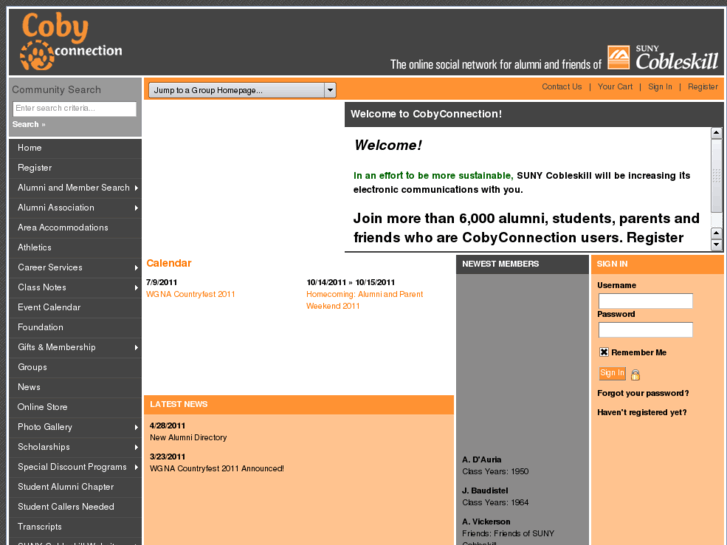Open WGNA Countryfest 2011 Announced! news item
727x545 pixels.
[217, 468]
